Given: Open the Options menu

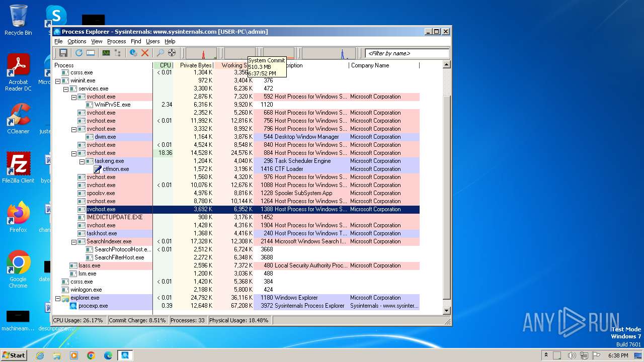Looking at the screenshot, I should (77, 41).
